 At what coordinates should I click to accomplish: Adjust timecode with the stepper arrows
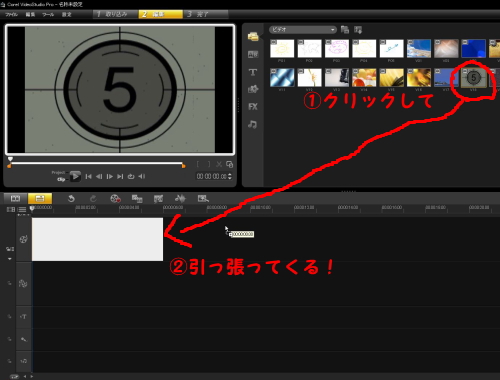[230, 176]
